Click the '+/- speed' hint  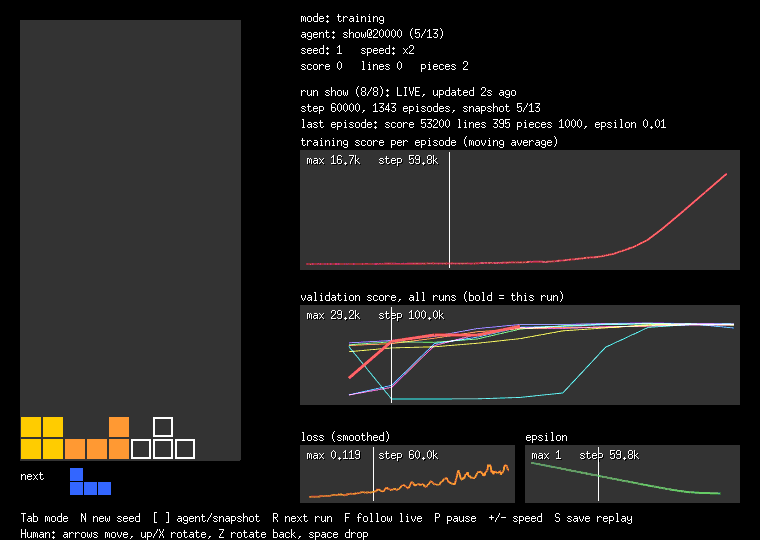tap(516, 518)
